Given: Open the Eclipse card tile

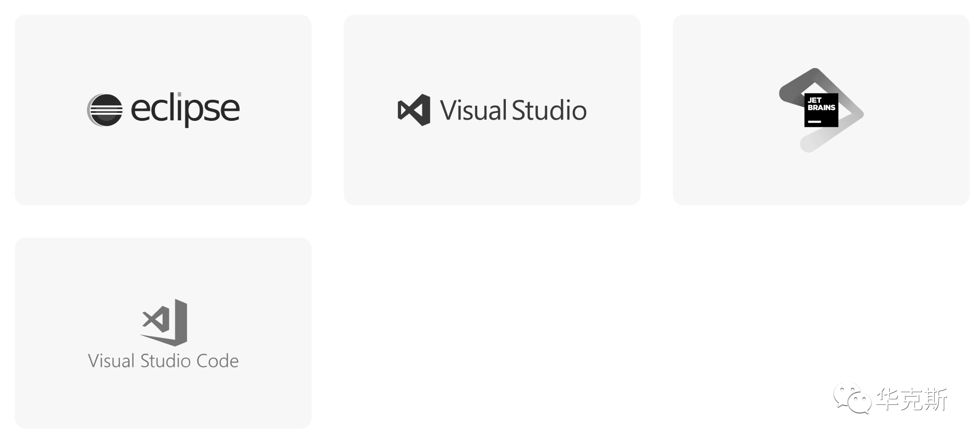Looking at the screenshot, I should (x=163, y=110).
